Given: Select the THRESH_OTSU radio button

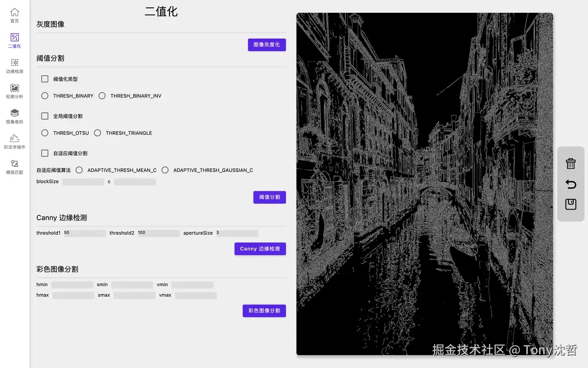Looking at the screenshot, I should (45, 132).
